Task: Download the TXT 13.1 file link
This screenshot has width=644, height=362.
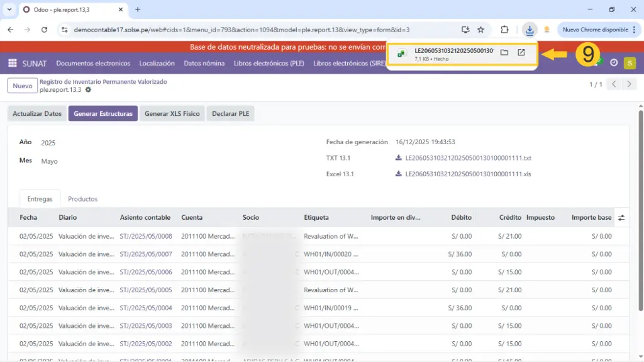Action: tap(468, 158)
